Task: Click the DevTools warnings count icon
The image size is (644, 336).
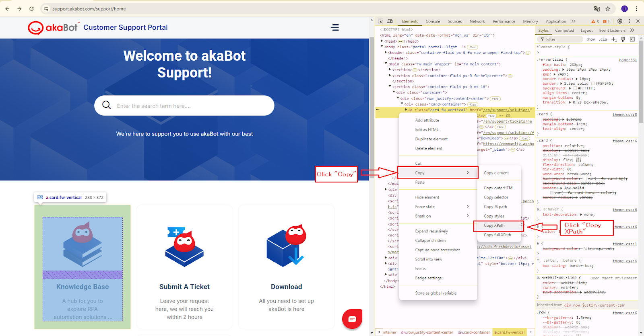Action: (595, 21)
